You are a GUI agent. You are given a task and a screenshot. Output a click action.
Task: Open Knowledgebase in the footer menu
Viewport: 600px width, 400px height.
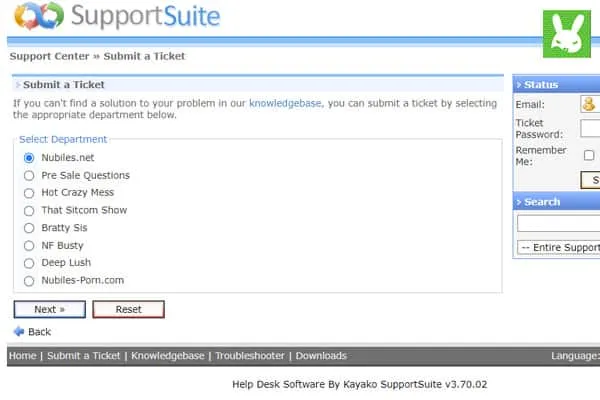click(168, 356)
